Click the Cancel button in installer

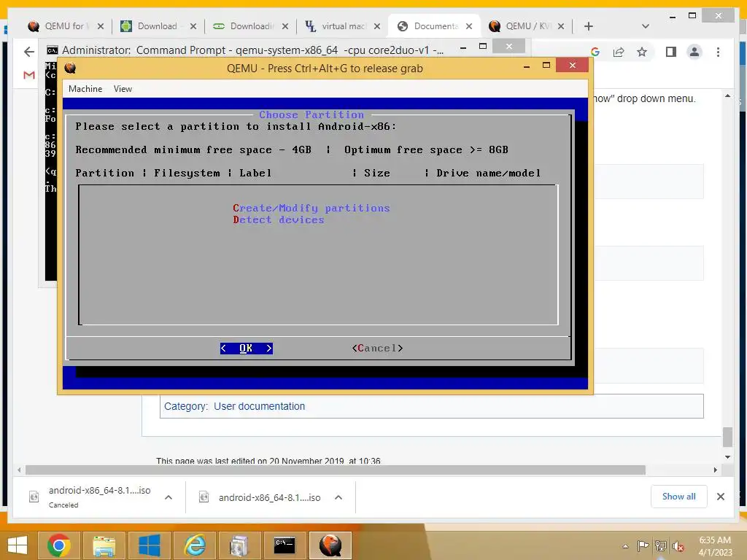(x=377, y=348)
